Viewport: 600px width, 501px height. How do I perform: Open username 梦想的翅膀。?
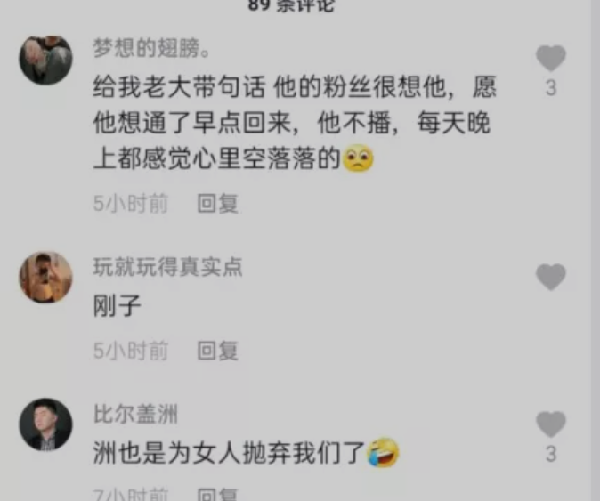(x=152, y=48)
